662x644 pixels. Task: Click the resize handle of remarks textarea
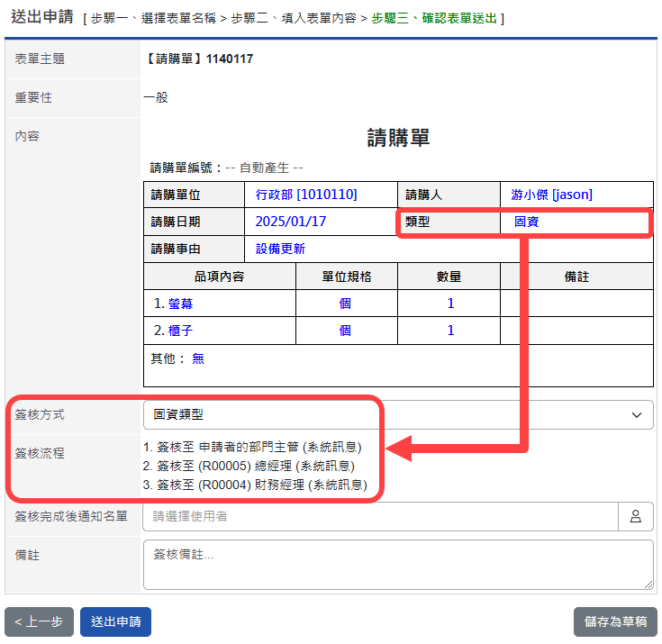(648, 585)
